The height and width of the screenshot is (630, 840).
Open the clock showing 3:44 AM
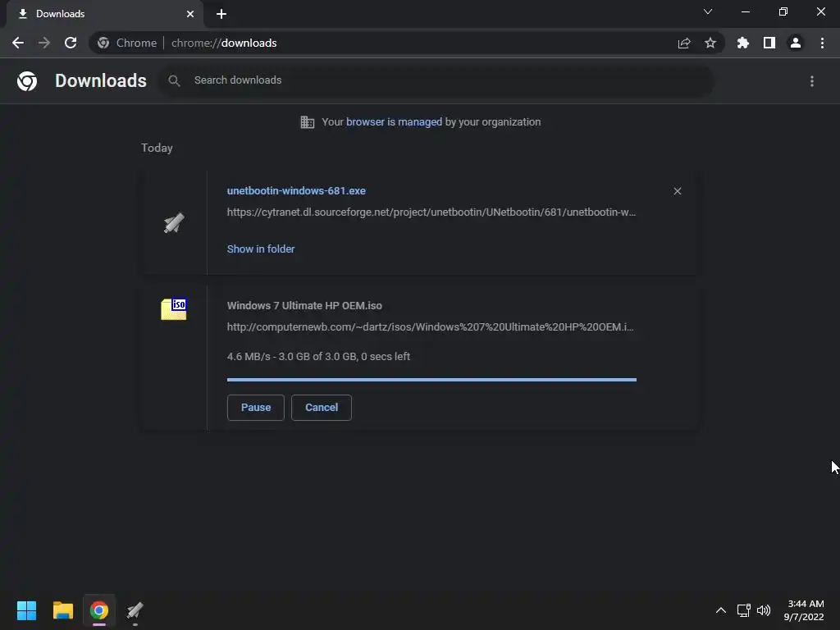click(x=804, y=610)
